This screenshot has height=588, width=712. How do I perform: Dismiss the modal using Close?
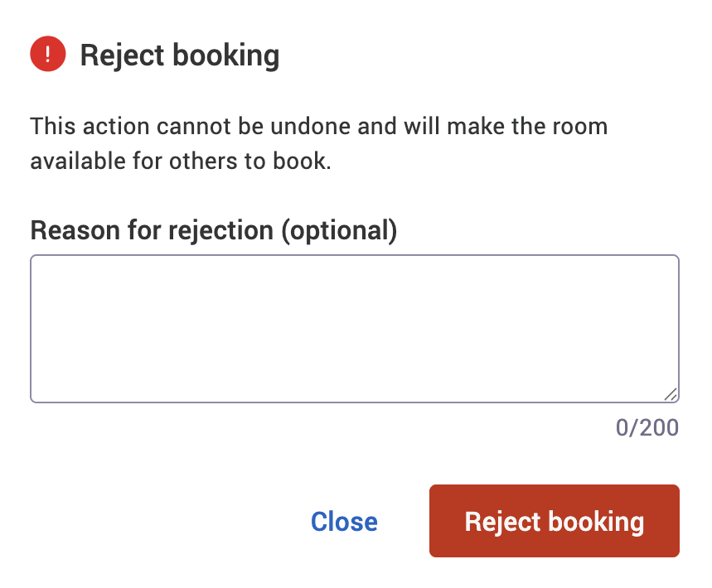point(343,521)
